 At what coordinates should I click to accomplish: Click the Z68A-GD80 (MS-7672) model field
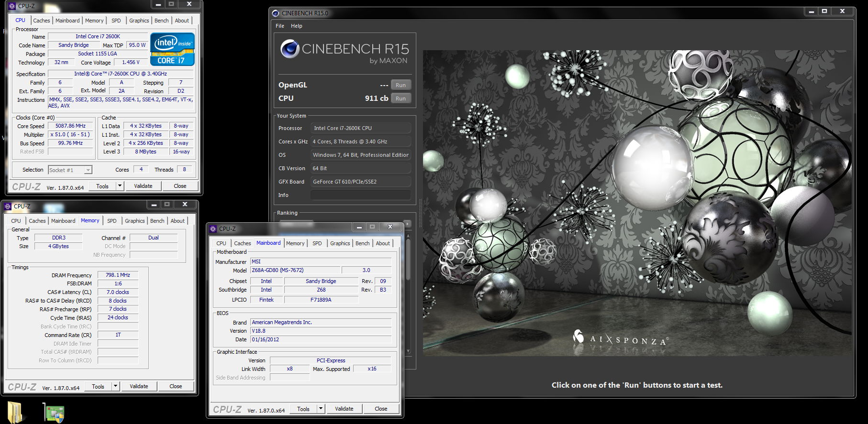pyautogui.click(x=295, y=271)
